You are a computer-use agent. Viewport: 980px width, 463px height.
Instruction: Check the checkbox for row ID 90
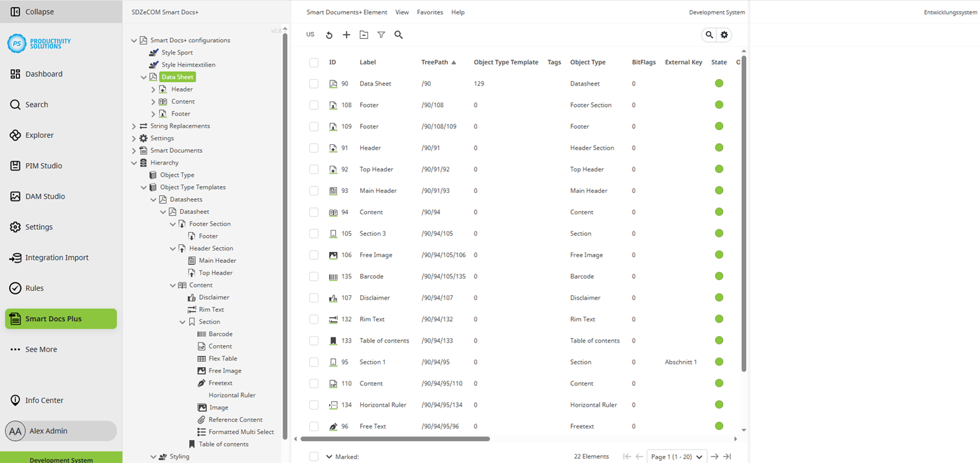(x=314, y=83)
